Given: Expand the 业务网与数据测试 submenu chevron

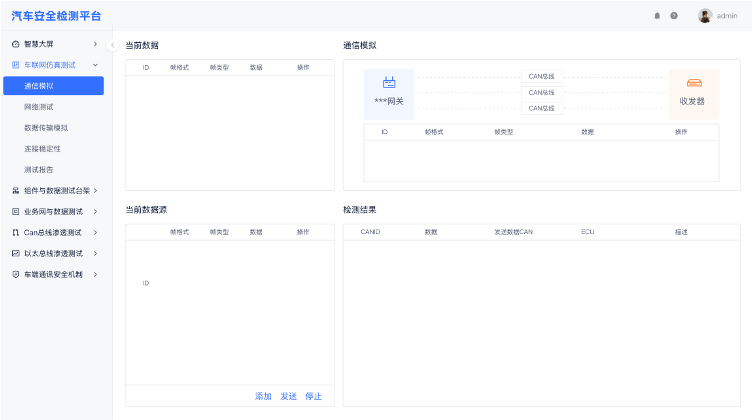Looking at the screenshot, I should click(95, 211).
